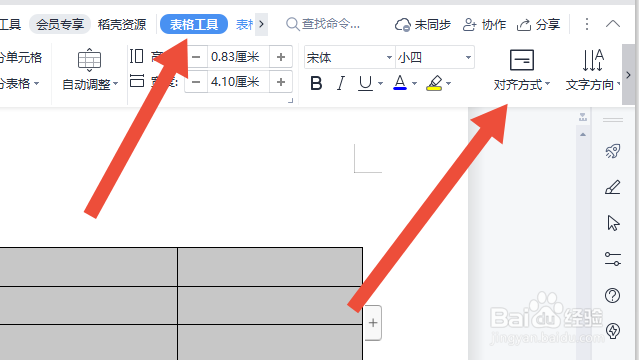Decrease column width with the minus button

pos(196,82)
